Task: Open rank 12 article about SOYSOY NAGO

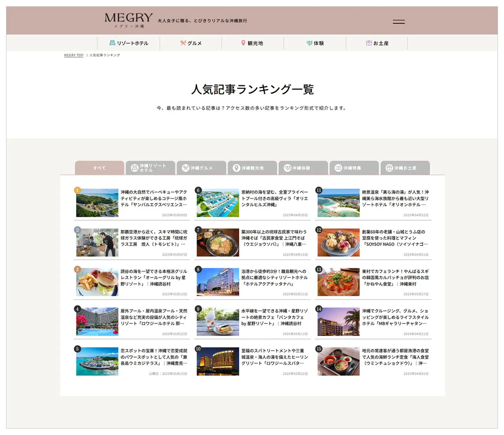Action: pos(395,238)
